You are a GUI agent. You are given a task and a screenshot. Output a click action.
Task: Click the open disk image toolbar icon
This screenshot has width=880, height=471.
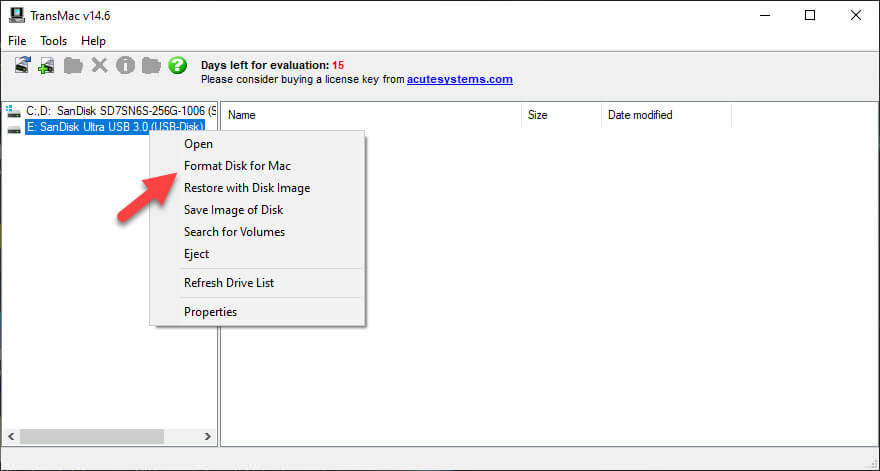coord(22,65)
